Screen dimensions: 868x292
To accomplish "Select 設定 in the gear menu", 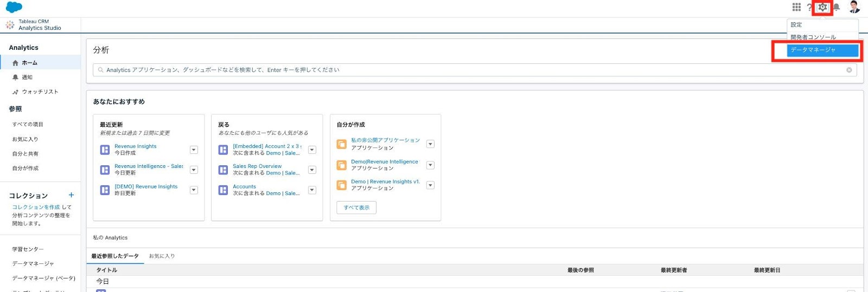I will 822,25.
